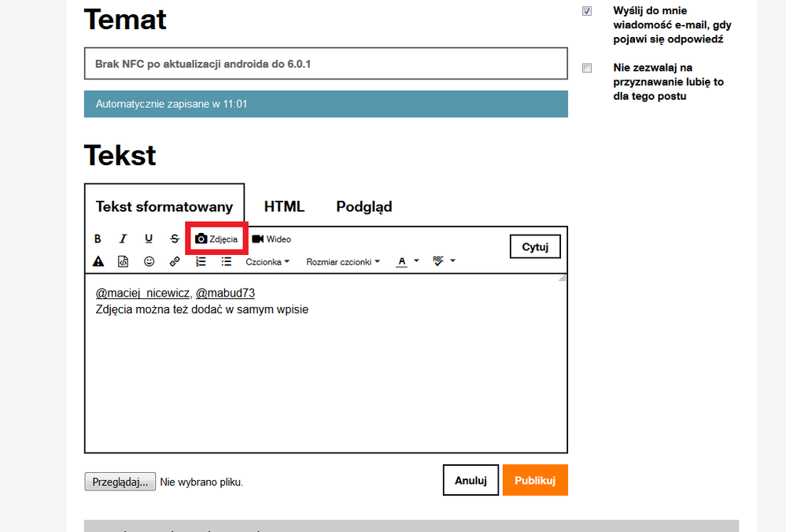Screen dimensions: 786x532
Task: Insert photos with Zdjęcia camera button
Action: point(216,239)
